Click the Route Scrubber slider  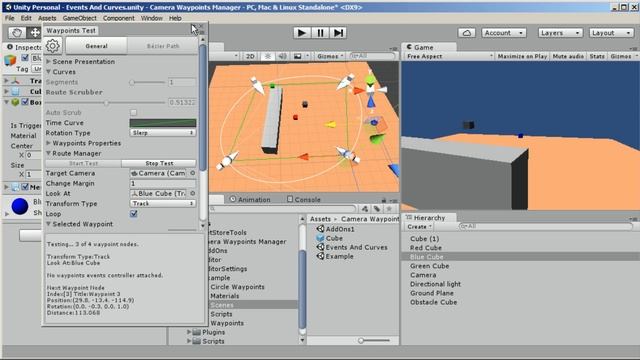tap(105, 102)
